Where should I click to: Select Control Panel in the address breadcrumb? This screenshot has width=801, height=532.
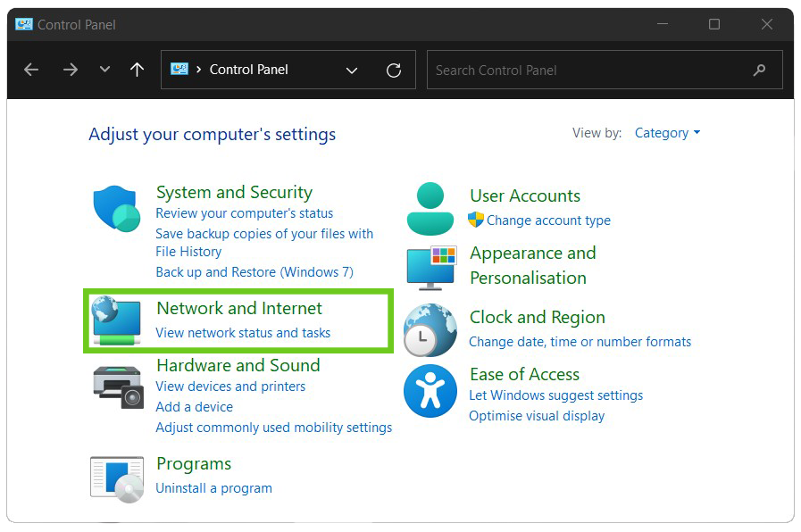(248, 70)
